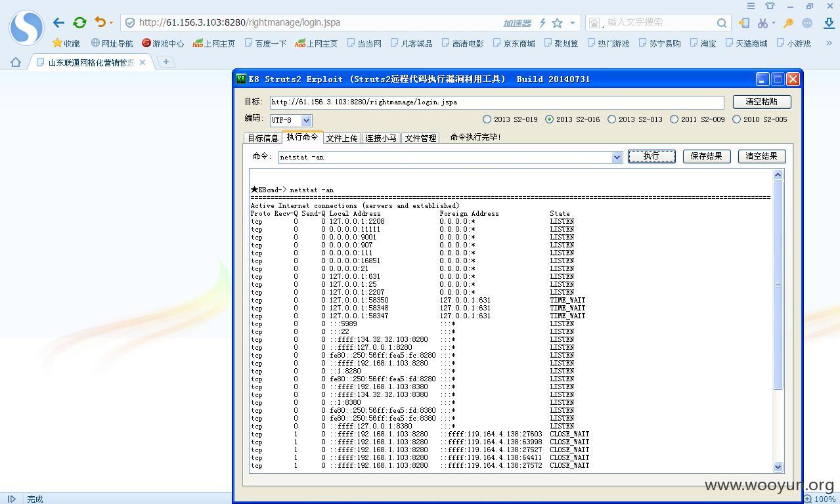This screenshot has width=840, height=504.
Task: Click the Sogou browser logo
Action: [x=26, y=28]
